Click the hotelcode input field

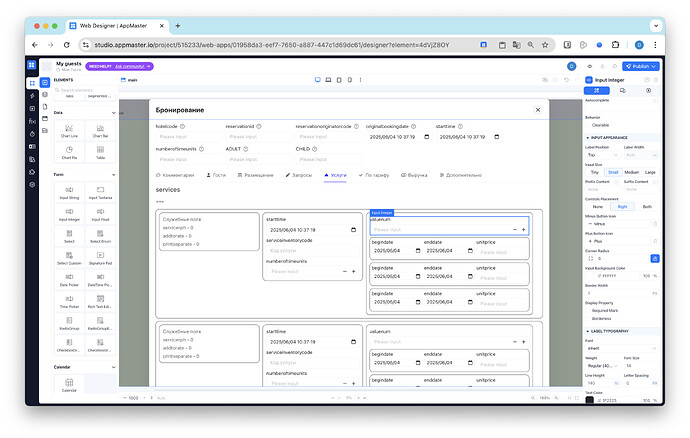[189, 137]
